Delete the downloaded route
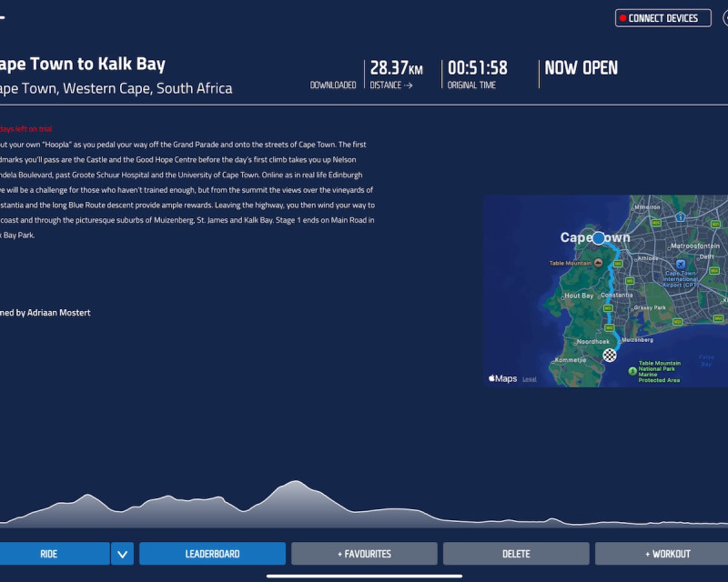Viewport: 728px width, 582px height. (516, 554)
